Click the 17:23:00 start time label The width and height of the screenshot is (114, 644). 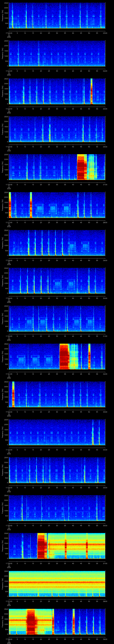[x=9, y=71]
